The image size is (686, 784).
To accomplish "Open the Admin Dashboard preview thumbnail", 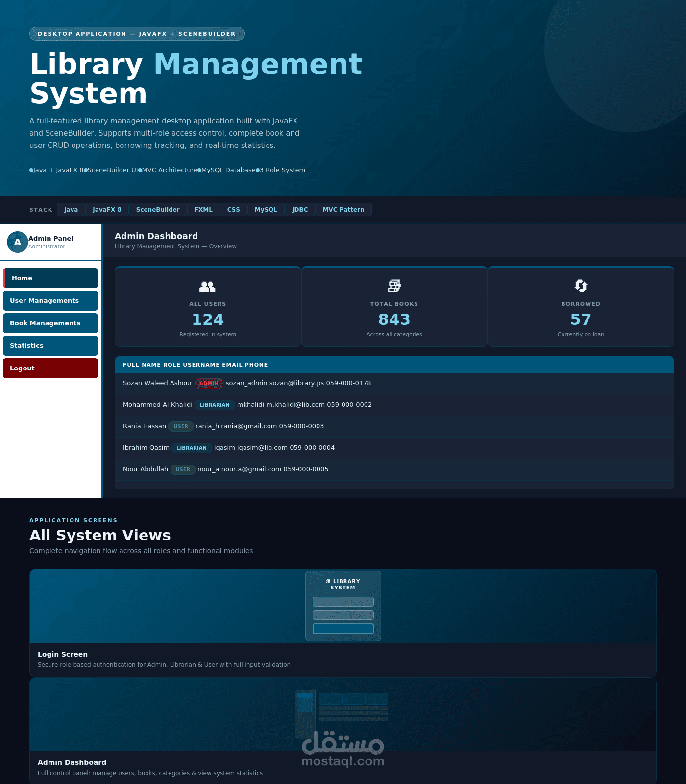I will pos(343,714).
